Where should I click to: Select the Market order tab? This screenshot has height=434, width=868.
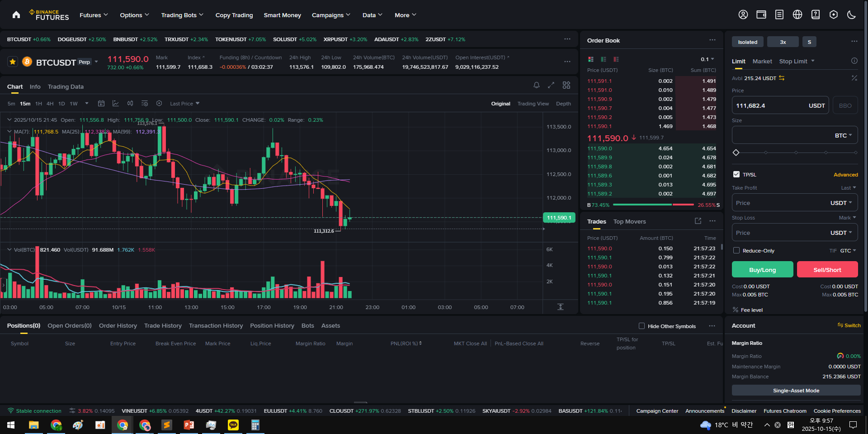762,61
